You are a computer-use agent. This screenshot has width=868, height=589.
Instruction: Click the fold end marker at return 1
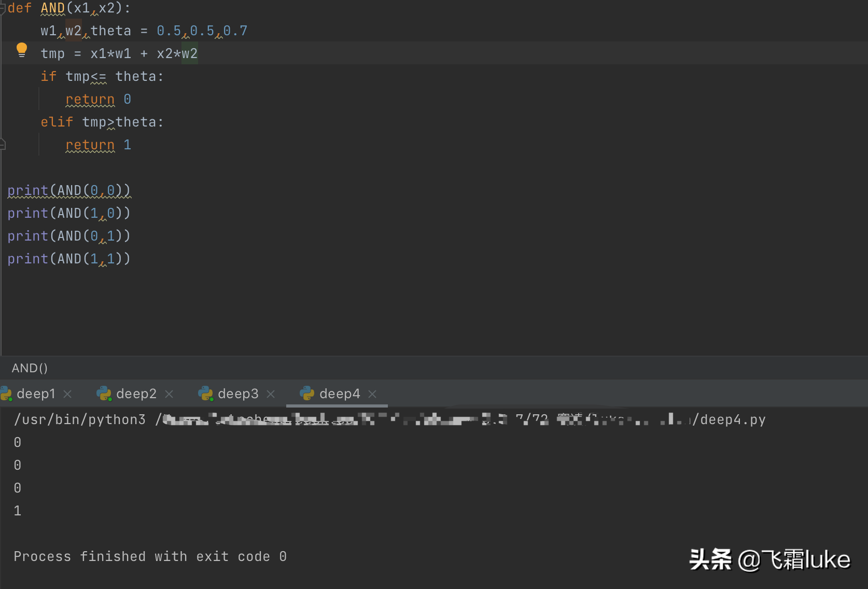pos(3,145)
